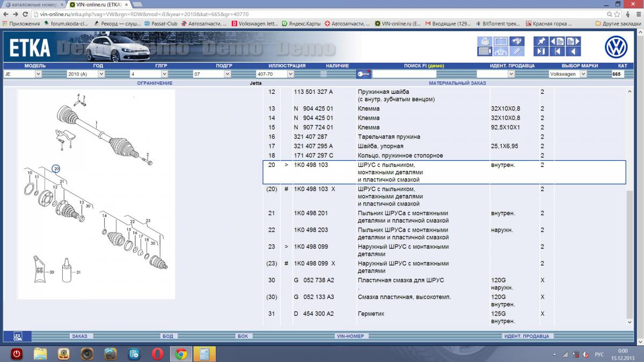
Task: Select part number G 052 738 A2
Action: coord(314,280)
